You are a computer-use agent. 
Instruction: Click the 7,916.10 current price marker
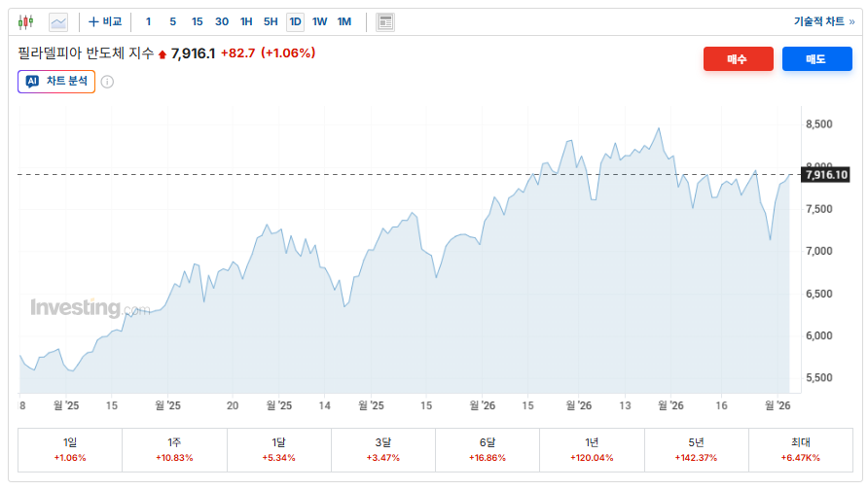826,175
